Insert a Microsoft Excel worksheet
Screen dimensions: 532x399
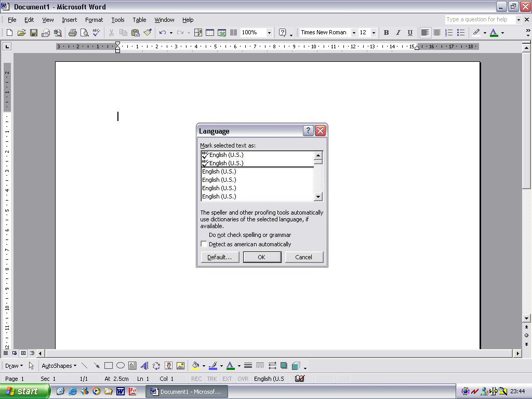pos(222,33)
